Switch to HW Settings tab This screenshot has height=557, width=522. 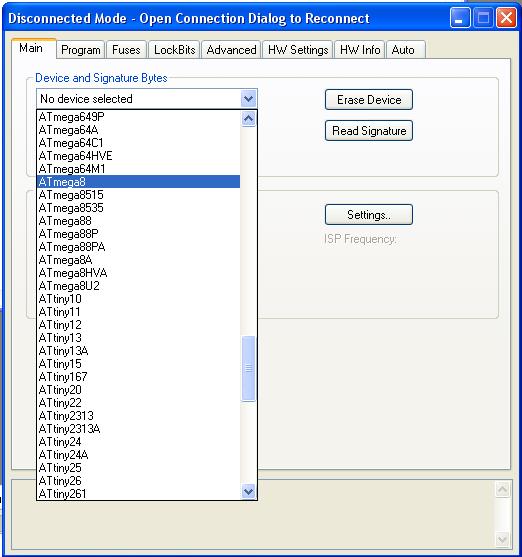pos(298,49)
